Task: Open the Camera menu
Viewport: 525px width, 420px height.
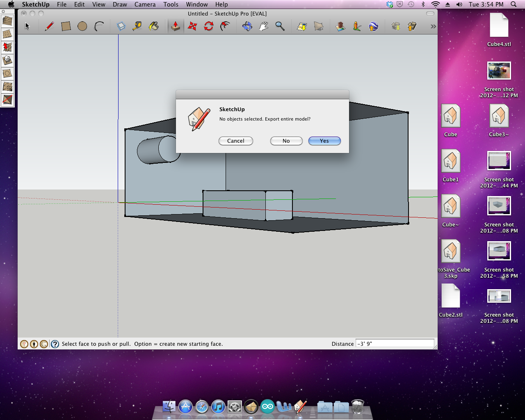Action: click(145, 5)
